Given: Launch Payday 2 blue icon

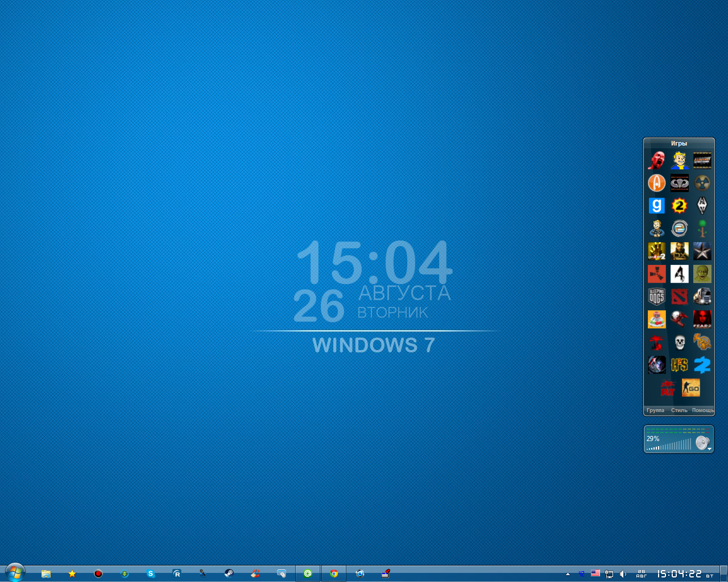Looking at the screenshot, I should click(x=702, y=365).
